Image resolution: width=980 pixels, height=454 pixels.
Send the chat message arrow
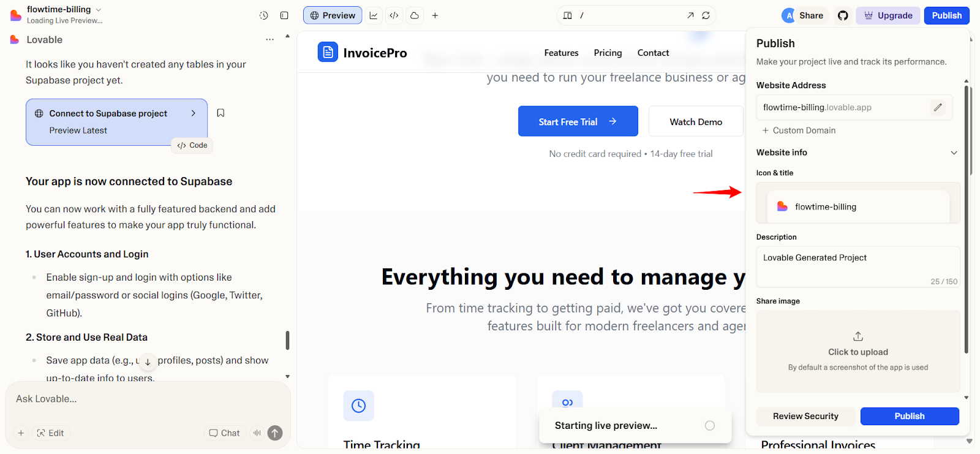(x=275, y=433)
